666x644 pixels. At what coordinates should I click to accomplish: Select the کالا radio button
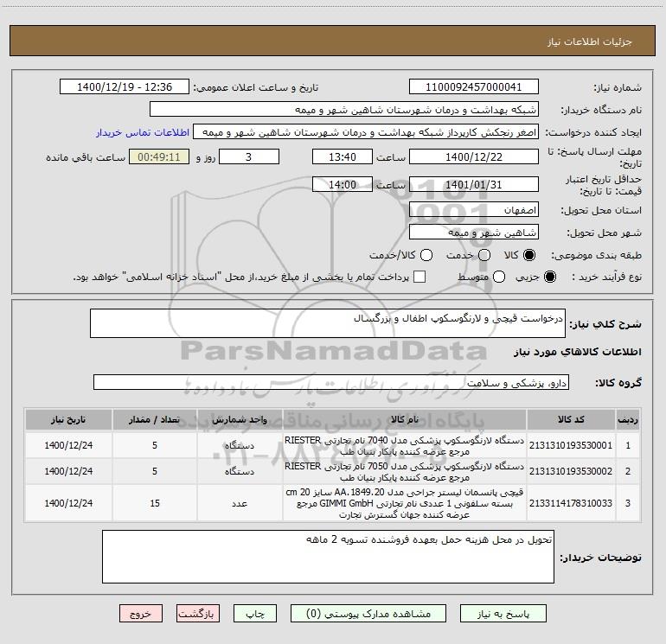(529, 255)
